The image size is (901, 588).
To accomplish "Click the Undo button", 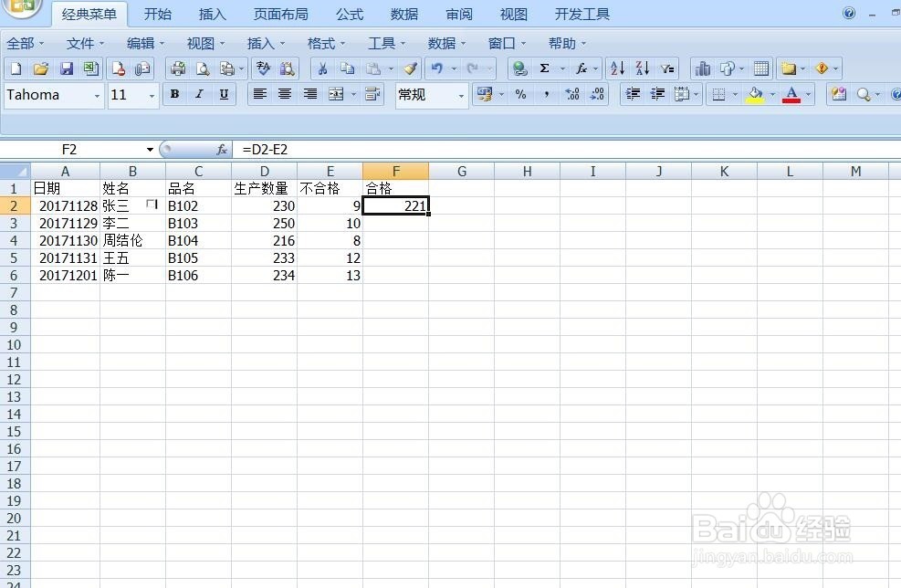I will [437, 68].
